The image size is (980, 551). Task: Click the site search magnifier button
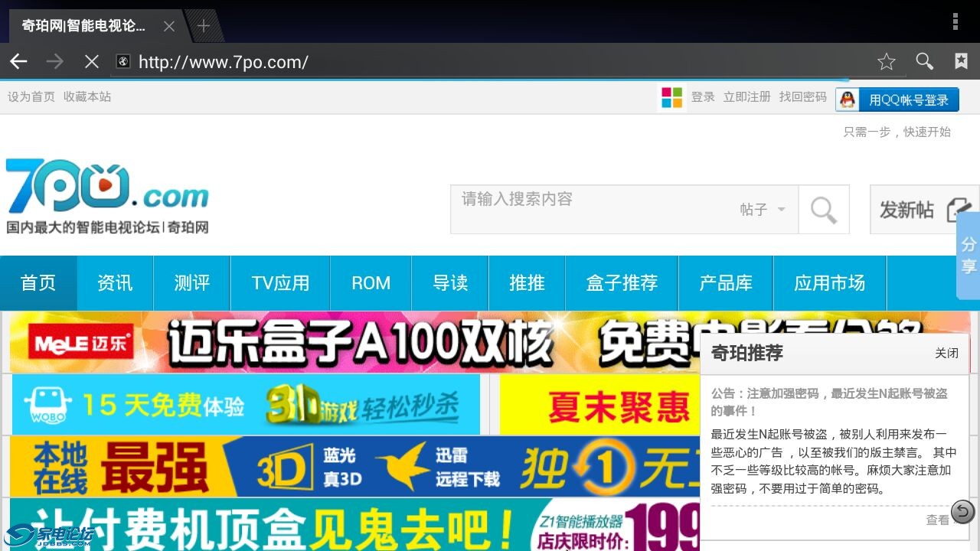824,209
